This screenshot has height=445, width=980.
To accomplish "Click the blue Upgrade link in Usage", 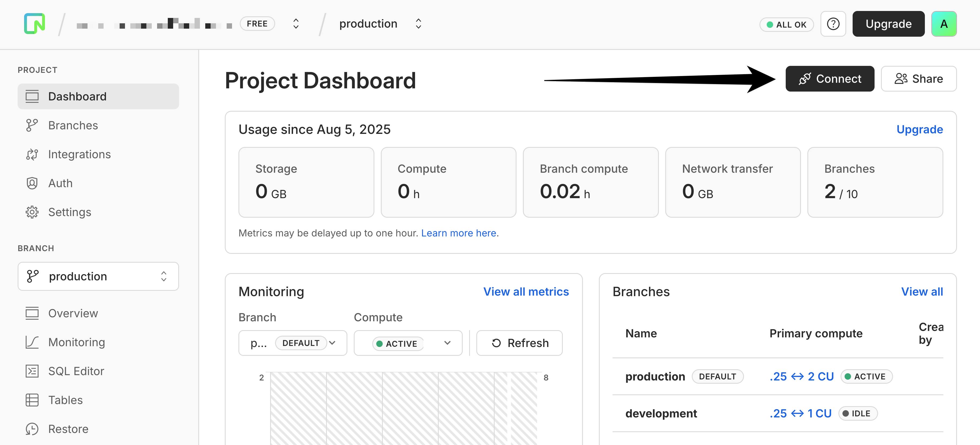I will point(920,129).
